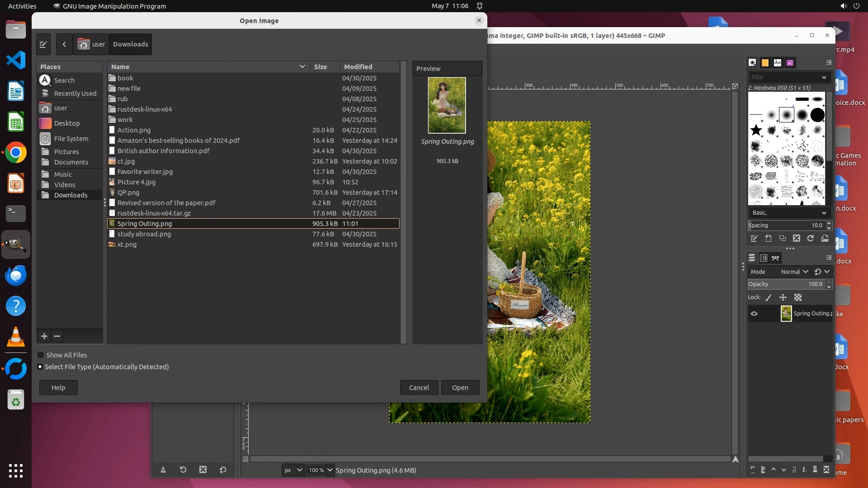Open the layer Mode Normal dropdown
Image resolution: width=868 pixels, height=488 pixels.
point(794,272)
